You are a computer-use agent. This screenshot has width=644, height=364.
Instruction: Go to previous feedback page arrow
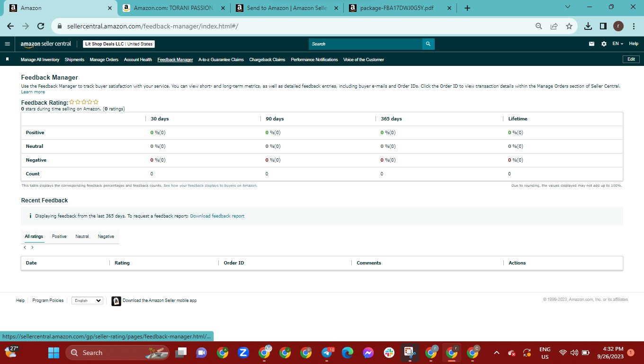(x=25, y=247)
